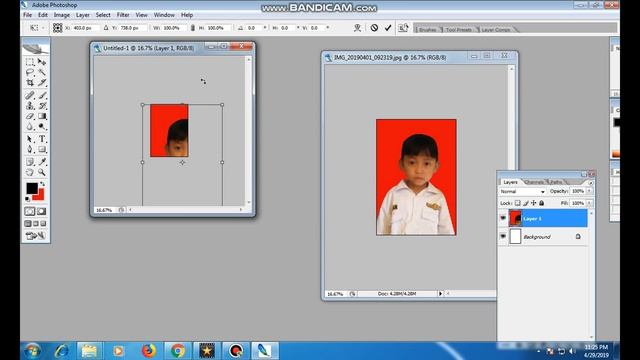Image resolution: width=640 pixels, height=360 pixels.
Task: Select the Blur tool
Action: pyautogui.click(x=30, y=127)
